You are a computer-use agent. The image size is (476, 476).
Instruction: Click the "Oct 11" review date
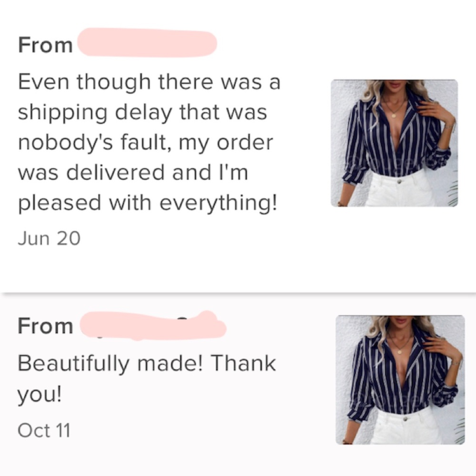tap(44, 430)
